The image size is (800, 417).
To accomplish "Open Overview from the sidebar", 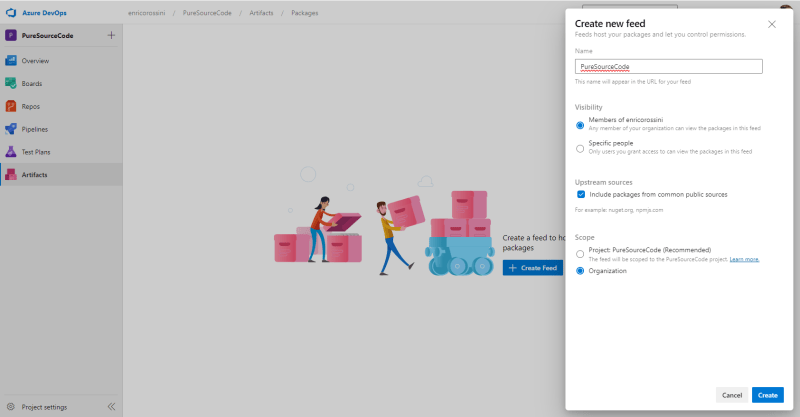I will coord(61,61).
